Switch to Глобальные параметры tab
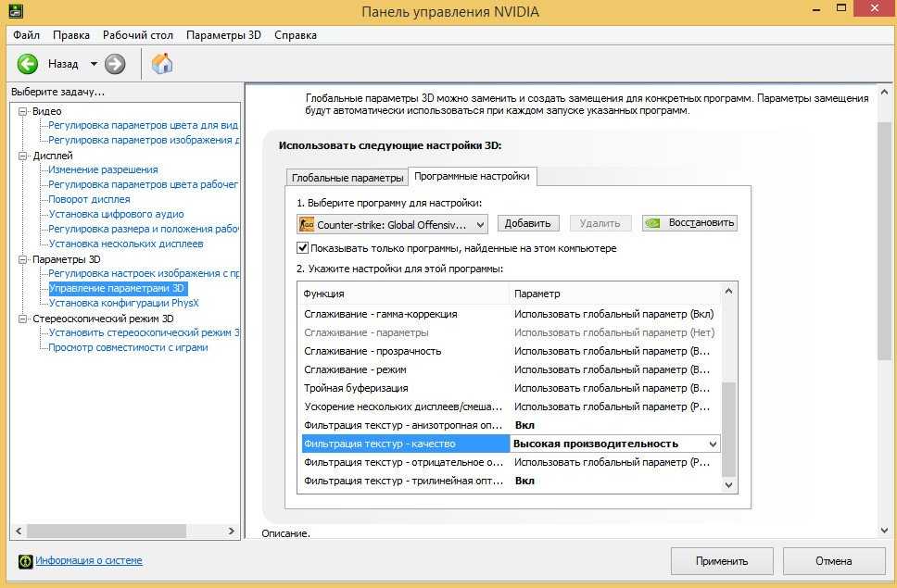 coord(347,178)
